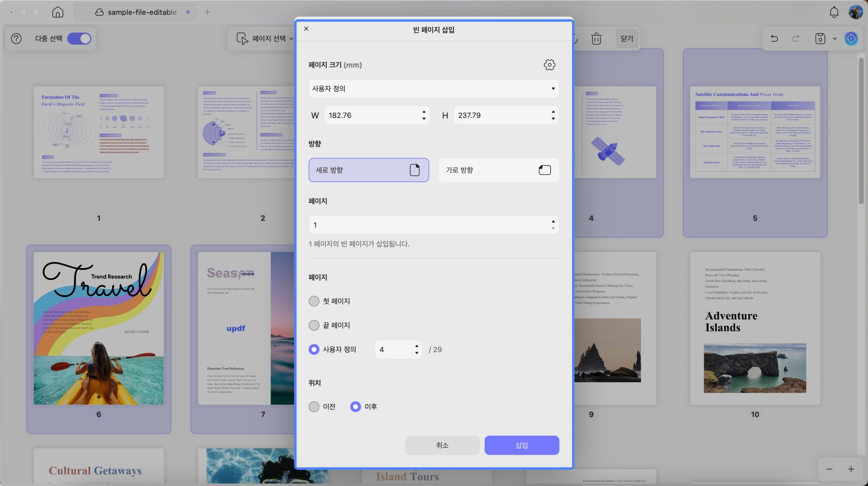Open the AI assistant icon

coord(851,39)
